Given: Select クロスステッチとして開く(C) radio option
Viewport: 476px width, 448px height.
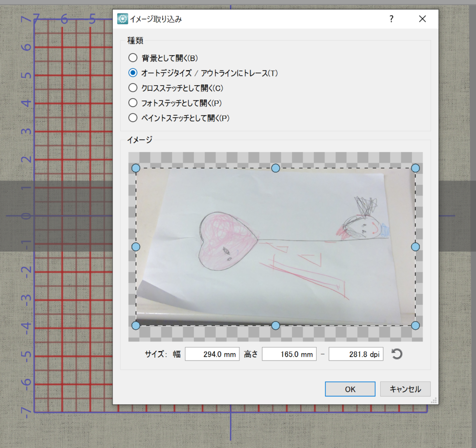Looking at the screenshot, I should point(133,87).
